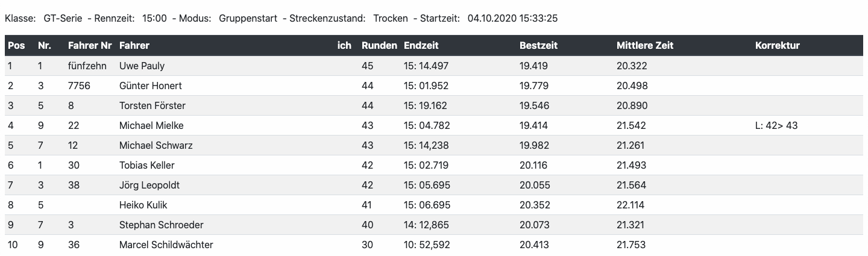
Task: Select the Michael Schwarz row name
Action: (x=156, y=145)
